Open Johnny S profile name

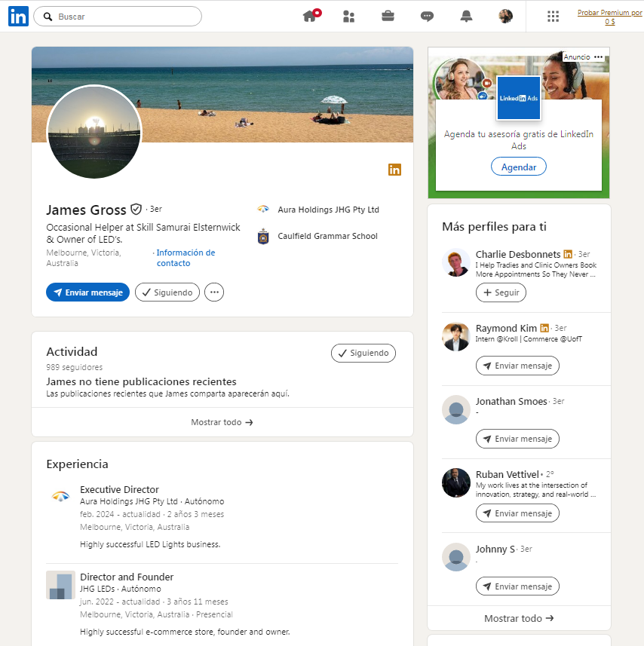[495, 550]
